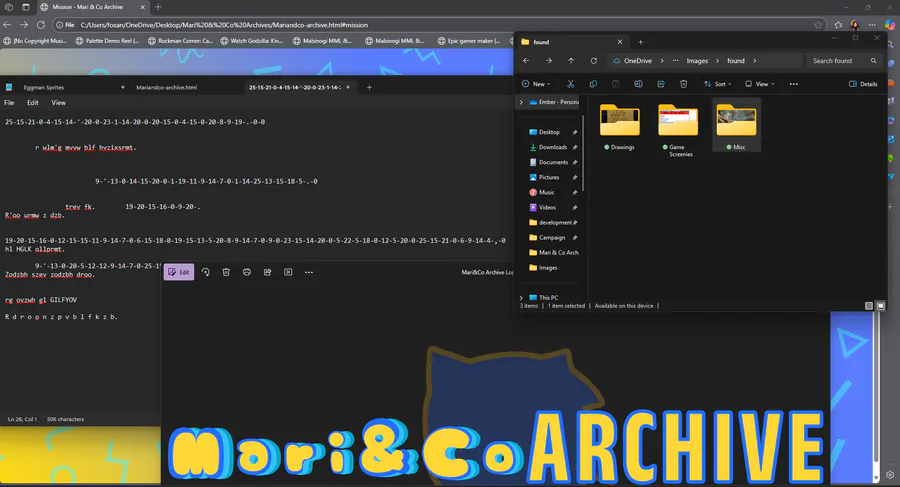Add a new Notepad tab

[369, 87]
